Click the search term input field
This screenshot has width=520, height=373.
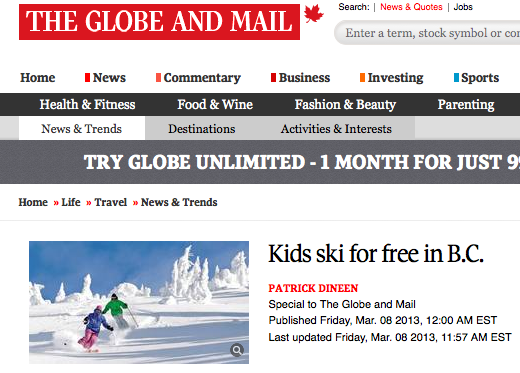tap(427, 33)
